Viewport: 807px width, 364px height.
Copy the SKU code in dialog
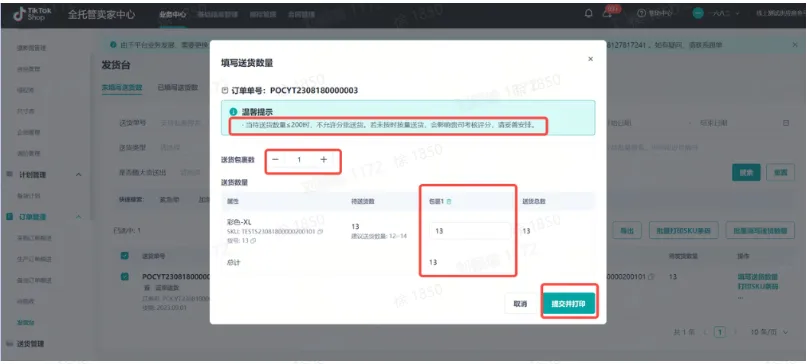click(320, 232)
